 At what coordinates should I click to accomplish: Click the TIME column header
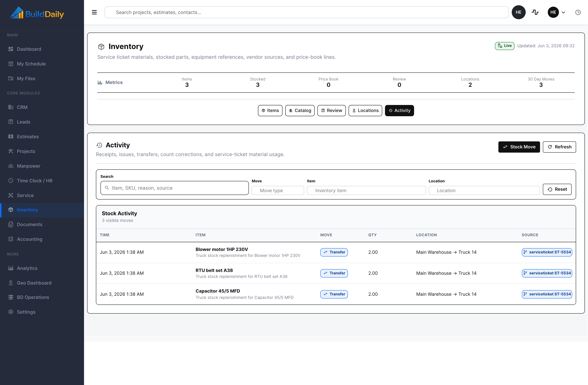[x=104, y=235]
